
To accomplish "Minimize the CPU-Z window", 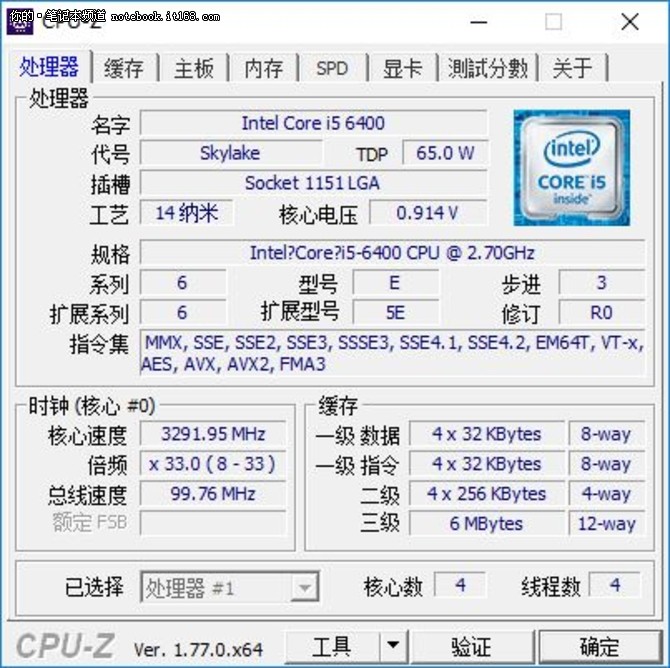I will click(x=479, y=21).
